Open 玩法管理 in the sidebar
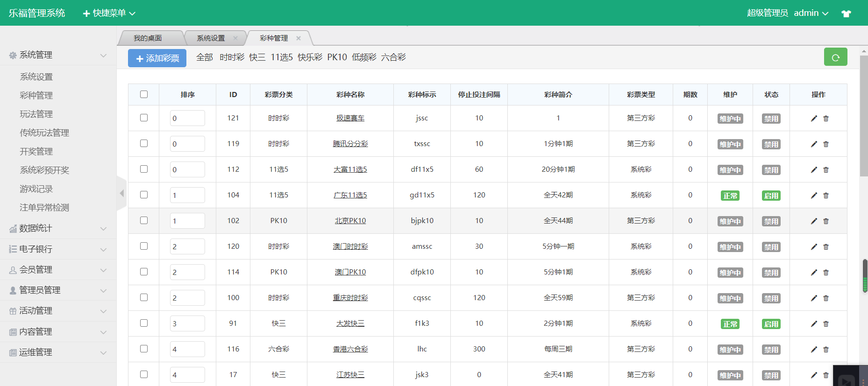868x386 pixels. point(36,114)
